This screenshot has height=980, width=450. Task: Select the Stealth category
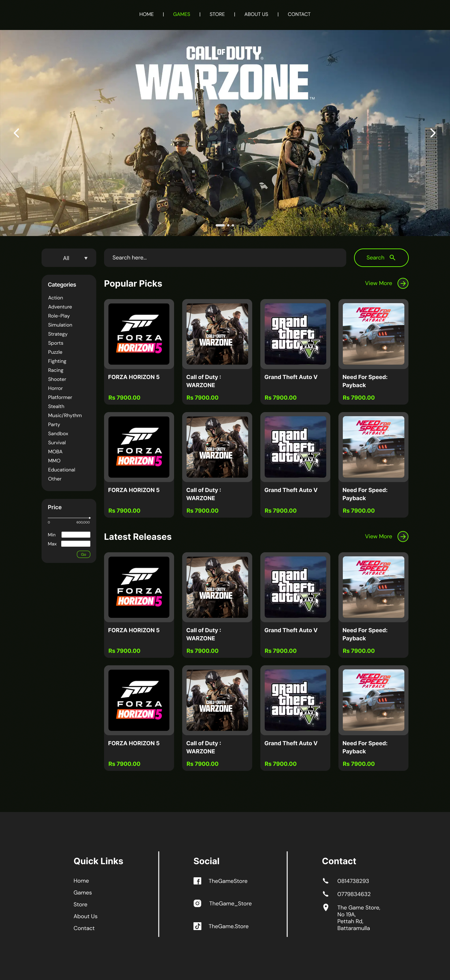click(56, 407)
